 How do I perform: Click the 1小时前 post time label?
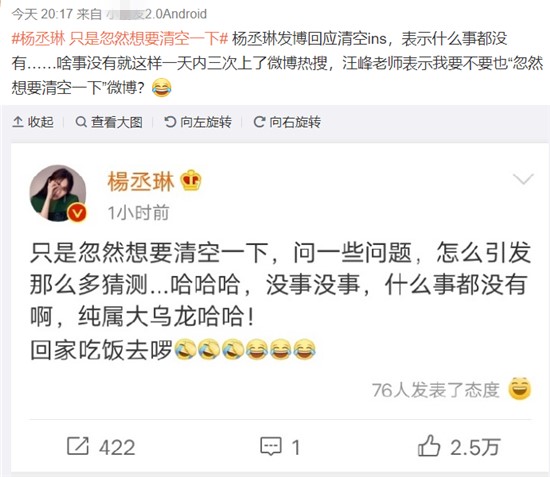tap(139, 213)
